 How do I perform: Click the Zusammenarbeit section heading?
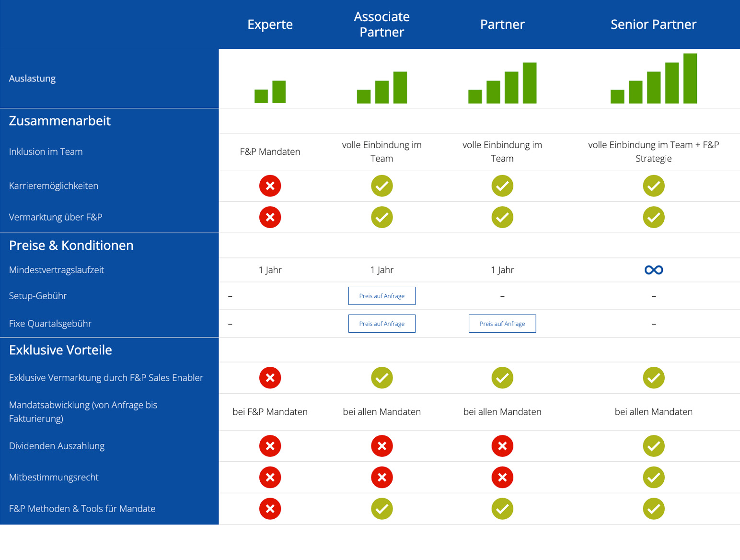[60, 121]
